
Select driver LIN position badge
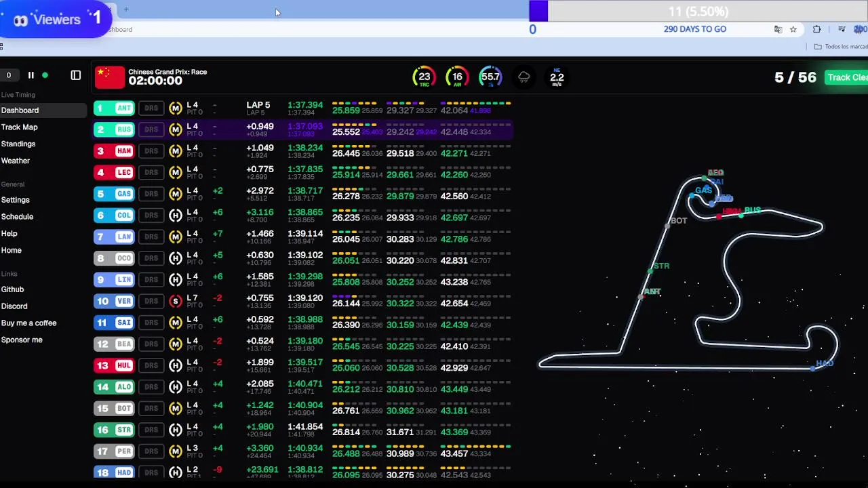tap(114, 280)
